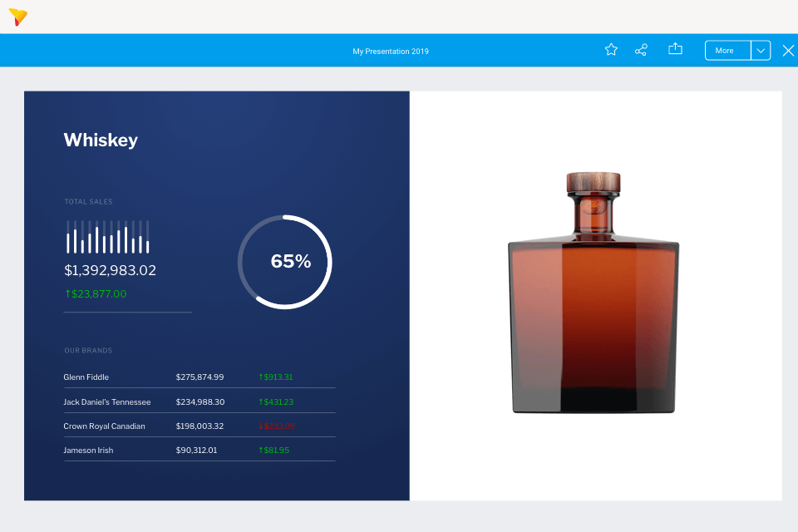The height and width of the screenshot is (532, 798).
Task: Click the $1,392,983.02 total sales figure
Action: 110,271
